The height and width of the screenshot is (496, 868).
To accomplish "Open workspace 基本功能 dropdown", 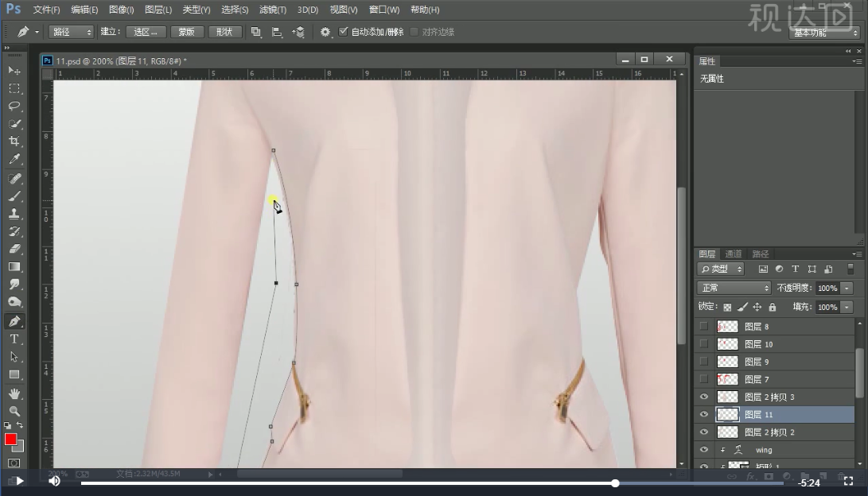I will coord(823,33).
